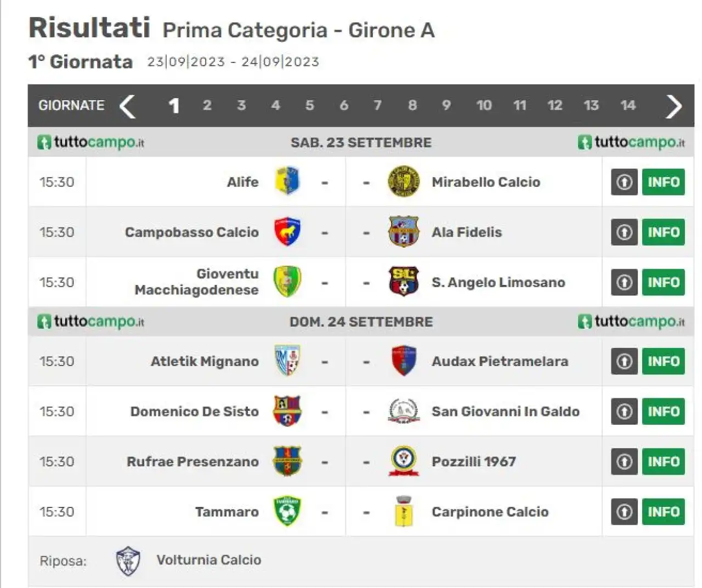Open INFO for Tammaro vs Carpinone Calcio
This screenshot has width=702, height=588.
(x=664, y=511)
